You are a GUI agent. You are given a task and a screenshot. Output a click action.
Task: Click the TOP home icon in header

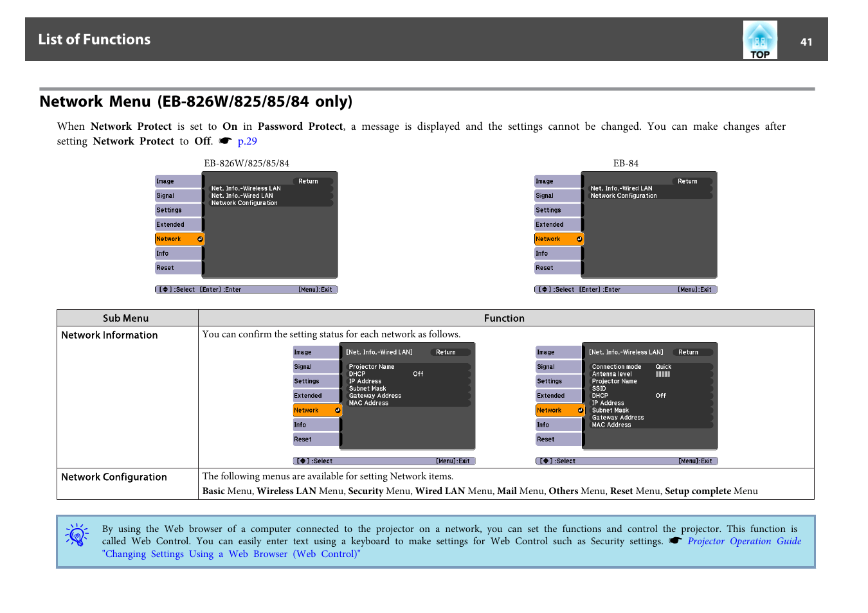pyautogui.click(x=760, y=40)
